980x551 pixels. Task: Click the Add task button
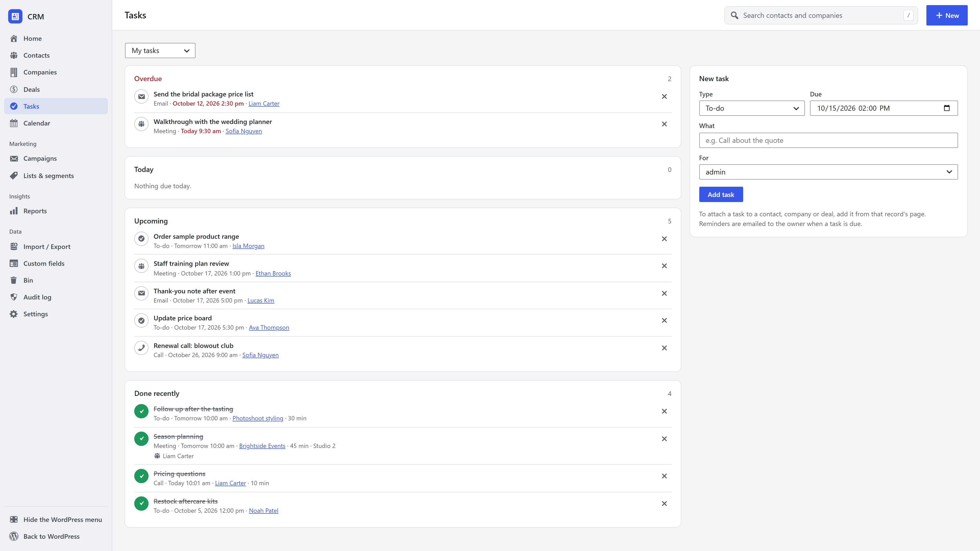721,195
